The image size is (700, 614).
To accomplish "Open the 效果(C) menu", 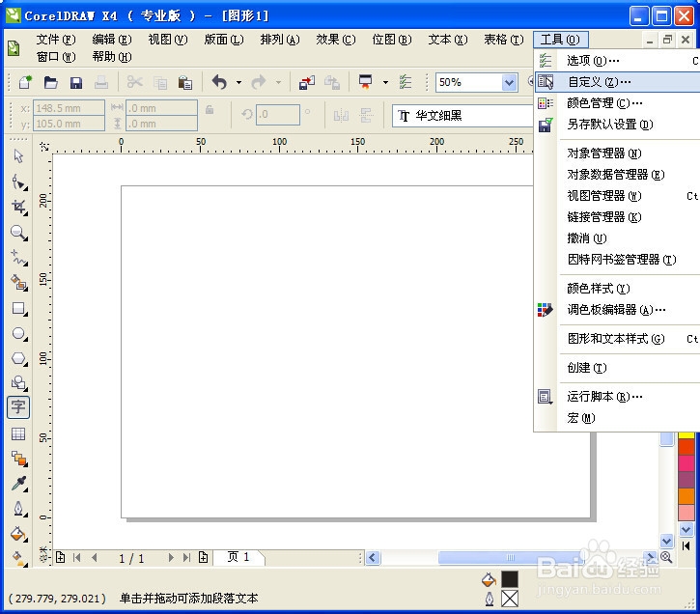I will (336, 40).
